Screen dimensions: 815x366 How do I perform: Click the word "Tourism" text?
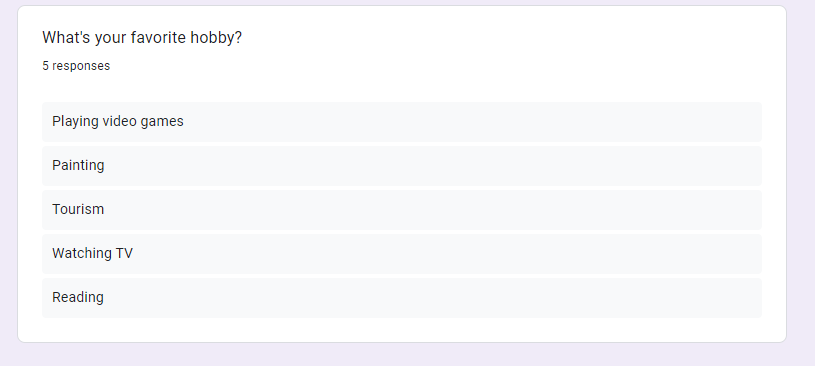coord(78,209)
